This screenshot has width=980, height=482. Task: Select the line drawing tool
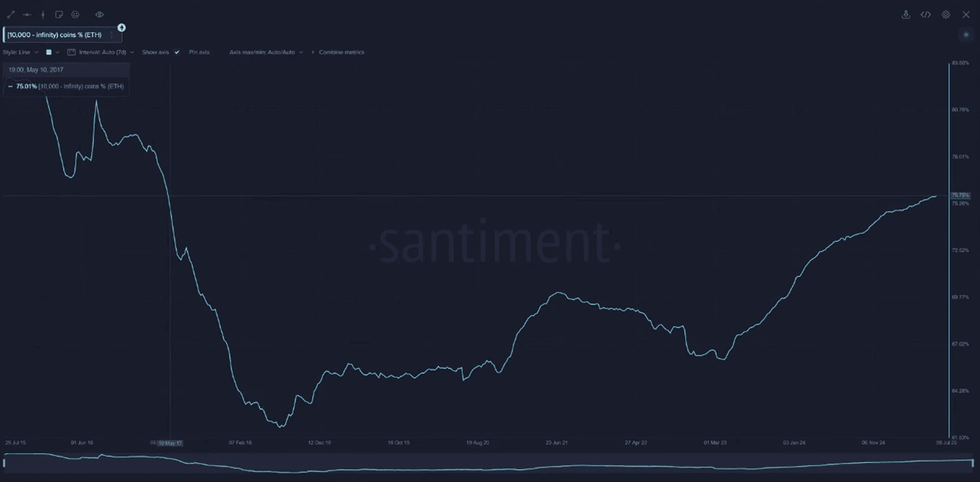pyautogui.click(x=11, y=15)
